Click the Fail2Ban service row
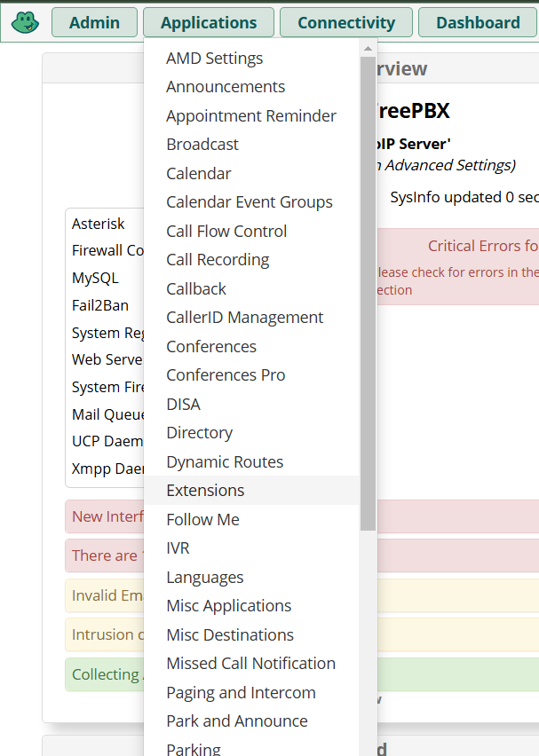Viewport: 539px width, 756px height. 105,305
